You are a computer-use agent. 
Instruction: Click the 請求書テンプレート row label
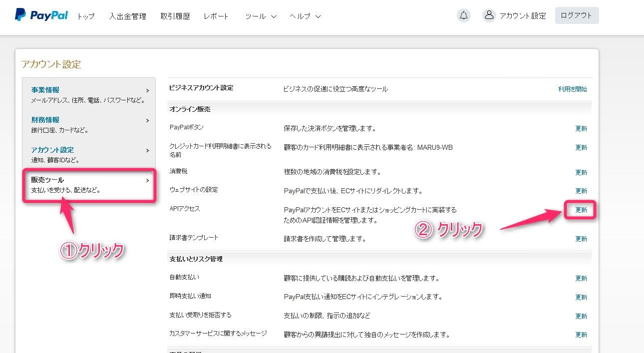tap(194, 238)
